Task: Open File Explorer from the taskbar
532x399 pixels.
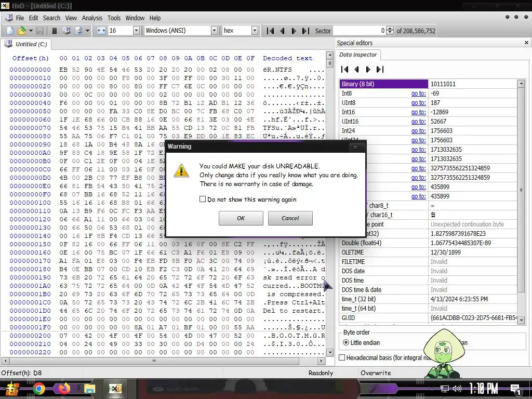Action: 89,389
